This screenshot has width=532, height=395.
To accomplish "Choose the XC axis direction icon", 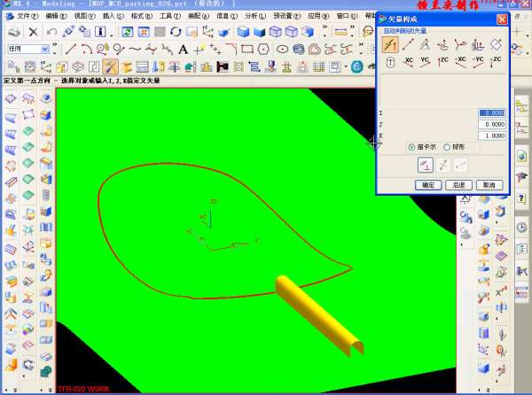I will point(408,62).
